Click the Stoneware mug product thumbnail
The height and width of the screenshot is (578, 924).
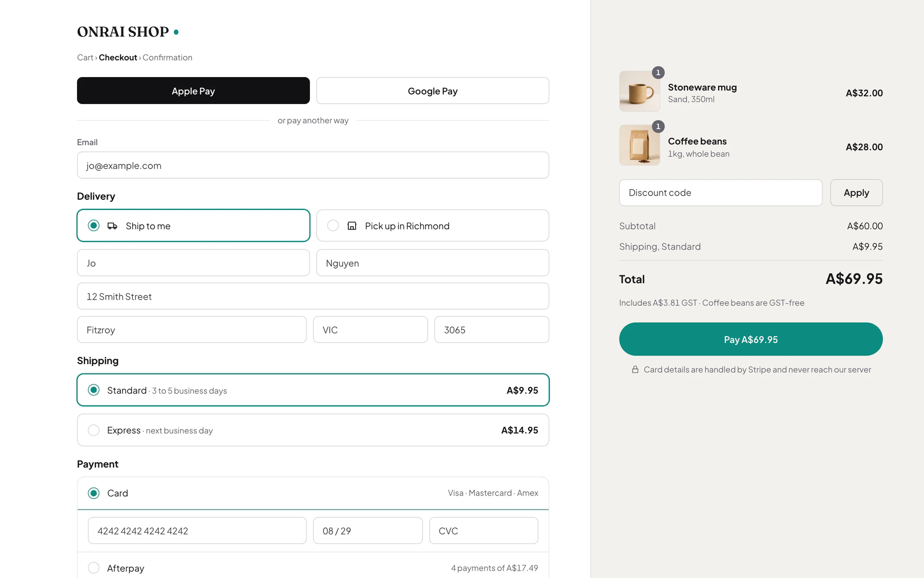pos(640,91)
